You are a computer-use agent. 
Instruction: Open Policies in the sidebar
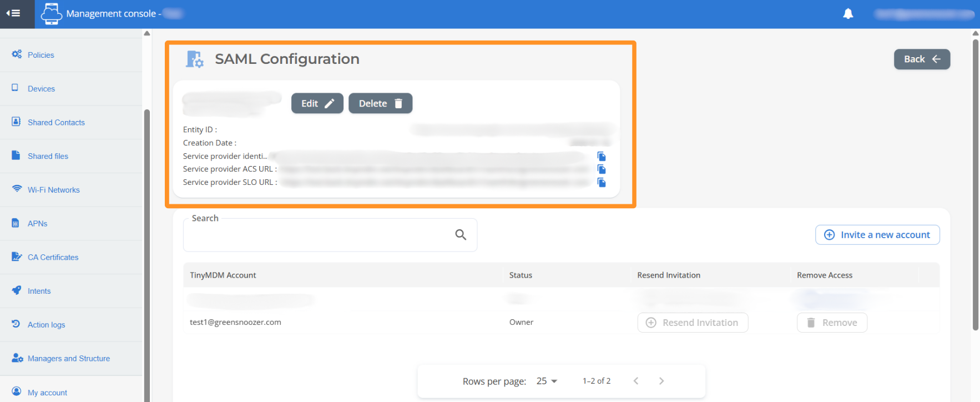(x=41, y=55)
